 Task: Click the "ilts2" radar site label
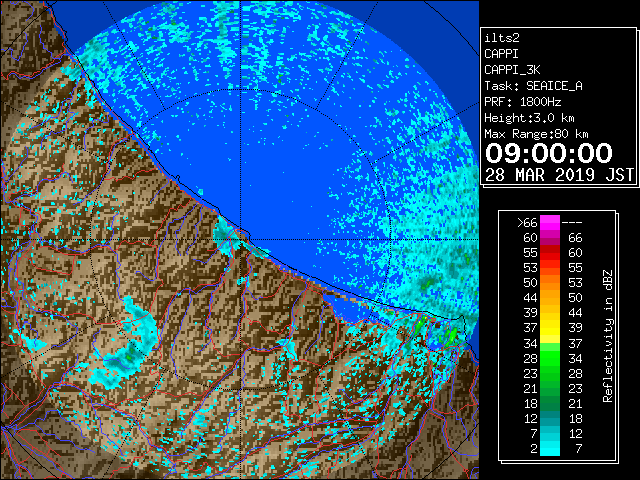502,38
